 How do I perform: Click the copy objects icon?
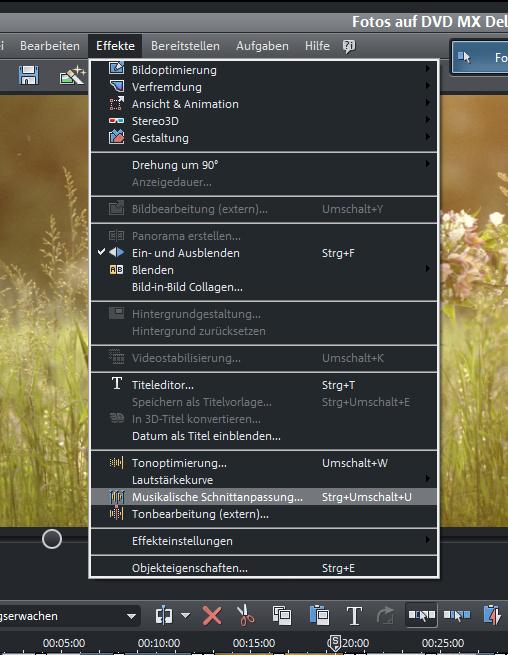282,615
